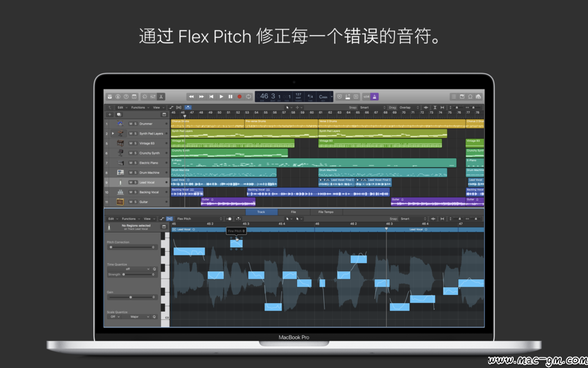This screenshot has width=588, height=368.
Task: Click Q button beside Time Quantize off
Action: (x=154, y=269)
